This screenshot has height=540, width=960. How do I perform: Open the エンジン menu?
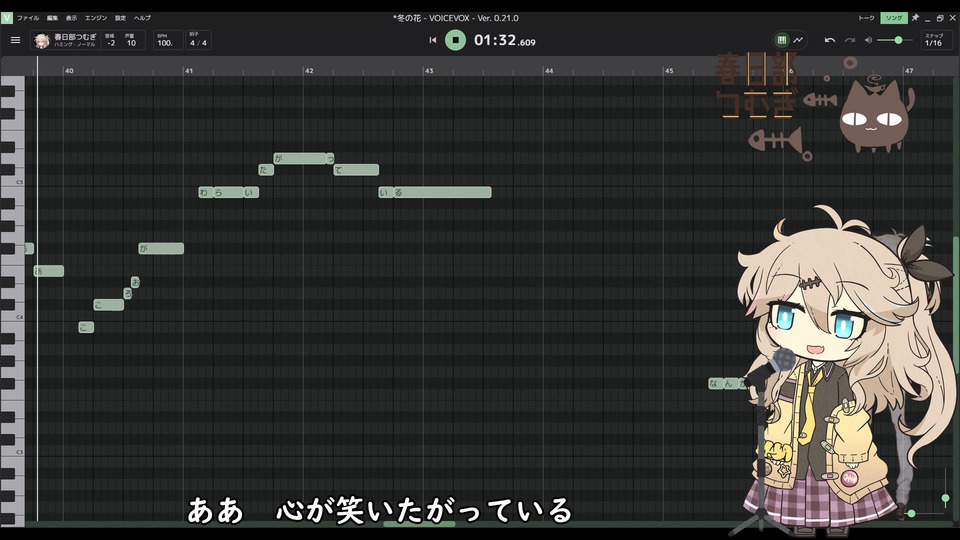click(x=96, y=18)
